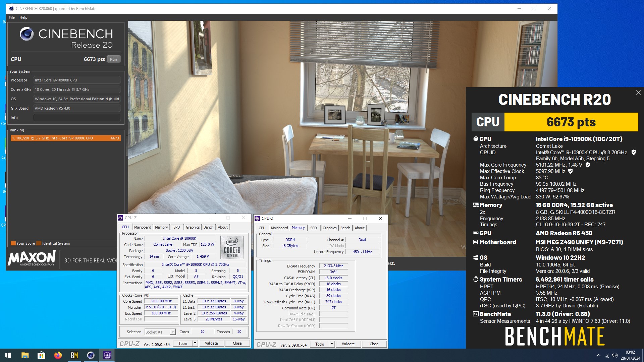Click the Cinebench sidebar splitter handle
Screen dimensions: 644x362
click(127, 146)
